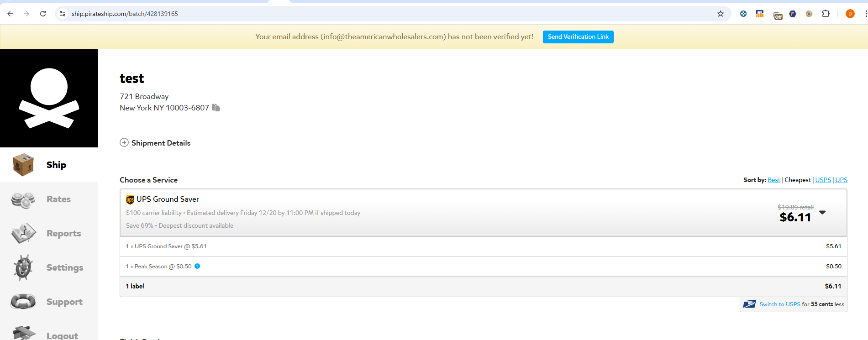868x340 pixels.
Task: Open the browser extensions puzzle icon
Action: click(826, 14)
